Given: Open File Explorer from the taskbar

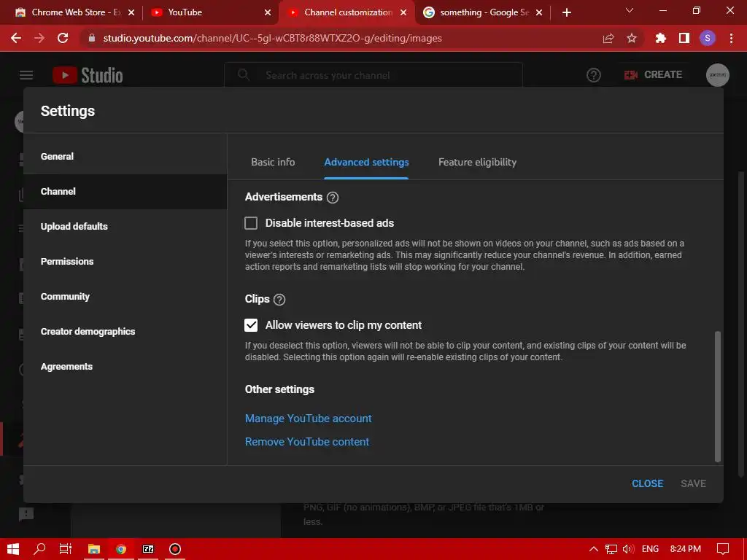Looking at the screenshot, I should [94, 549].
